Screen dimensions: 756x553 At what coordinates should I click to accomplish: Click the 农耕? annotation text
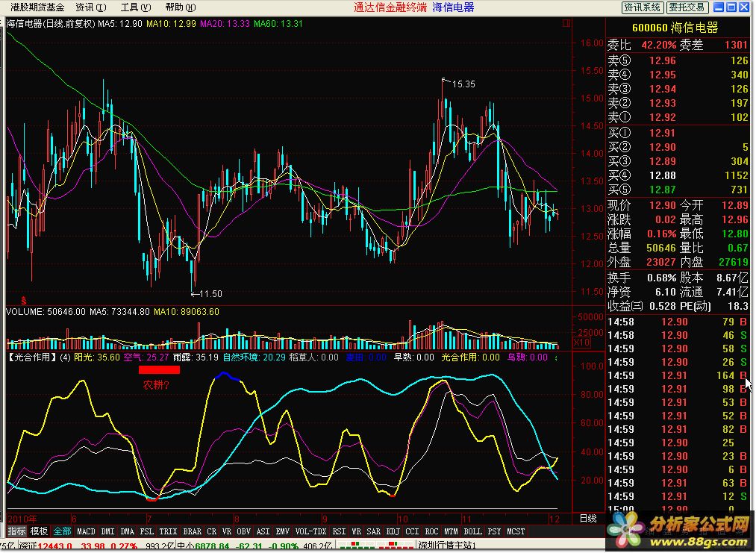point(156,385)
